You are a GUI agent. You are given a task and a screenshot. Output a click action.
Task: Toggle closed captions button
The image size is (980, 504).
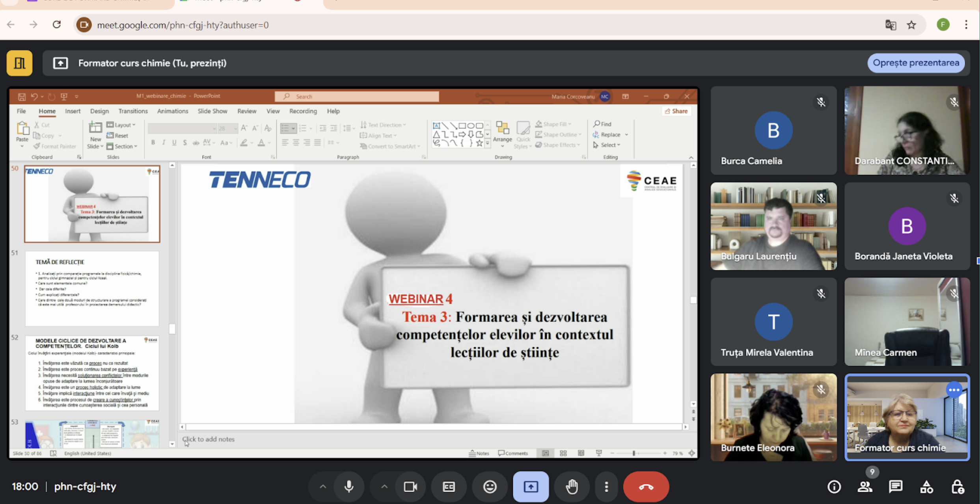[x=449, y=487]
